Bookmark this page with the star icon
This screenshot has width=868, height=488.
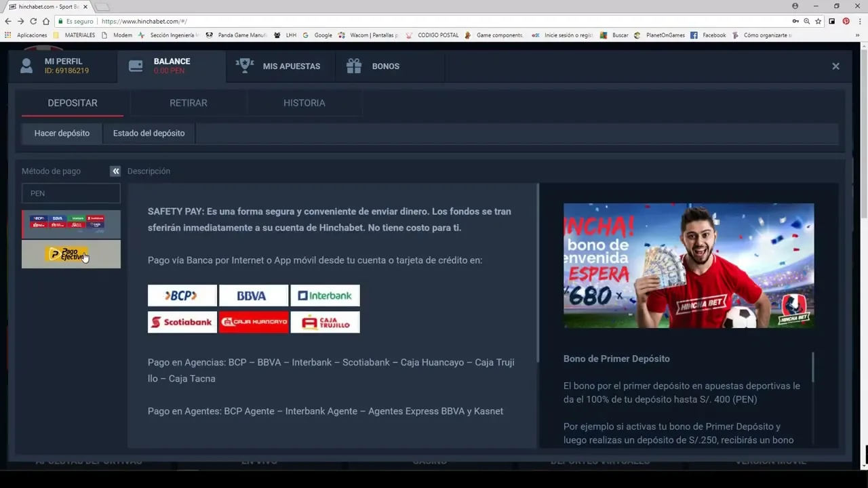[x=818, y=21]
